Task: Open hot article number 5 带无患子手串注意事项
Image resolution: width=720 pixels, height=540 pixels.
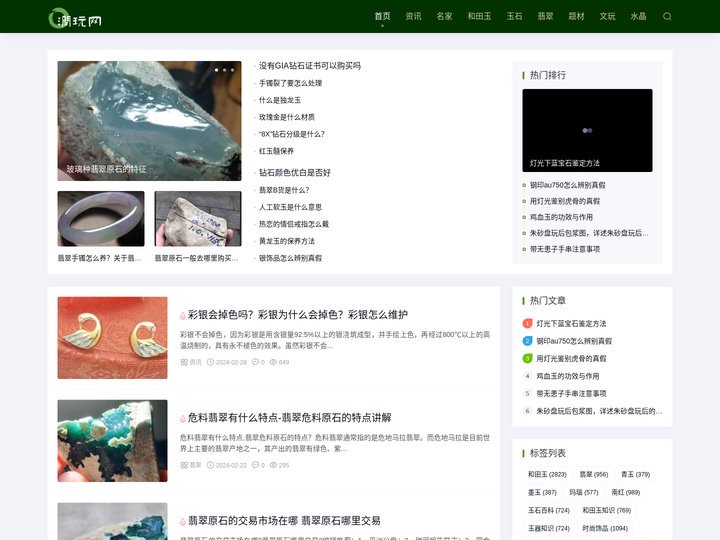Action: coord(571,394)
